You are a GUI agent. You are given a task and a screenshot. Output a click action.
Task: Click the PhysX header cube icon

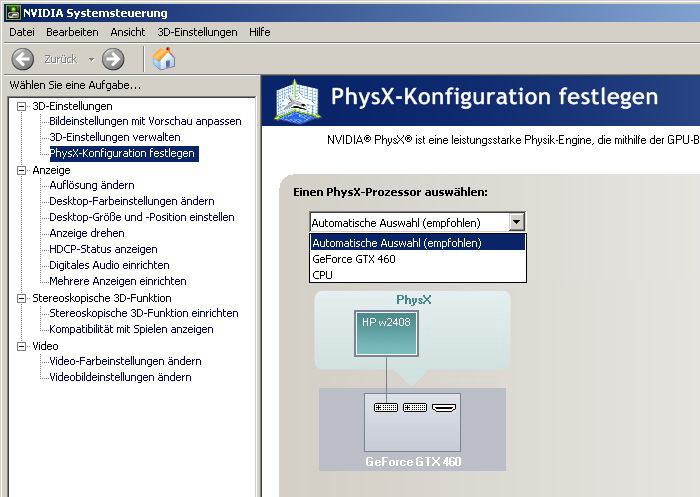[x=298, y=101]
